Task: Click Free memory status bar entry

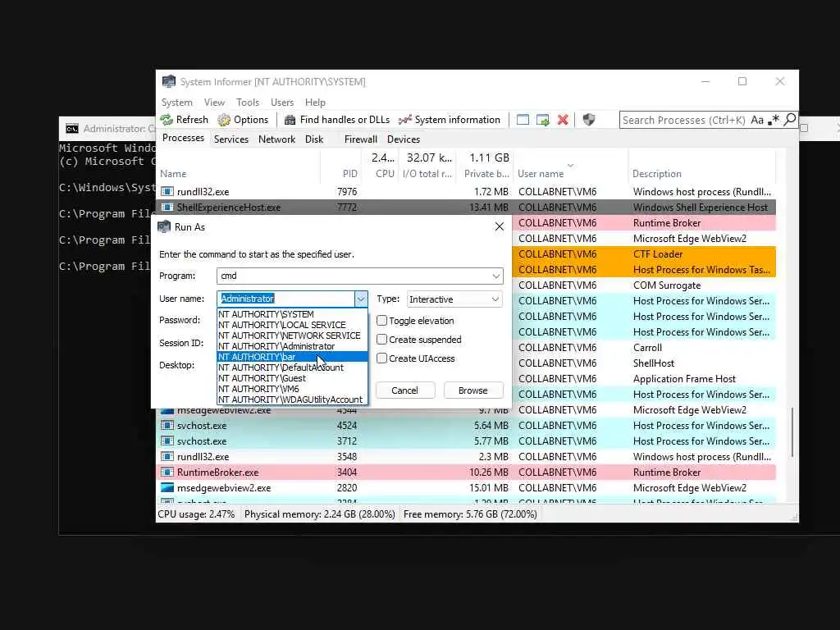Action: point(470,514)
